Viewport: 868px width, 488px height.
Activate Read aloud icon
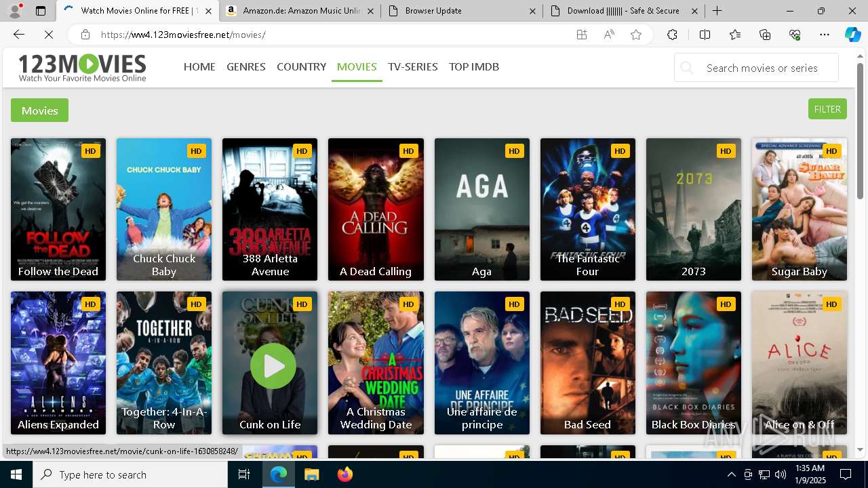[x=609, y=35]
